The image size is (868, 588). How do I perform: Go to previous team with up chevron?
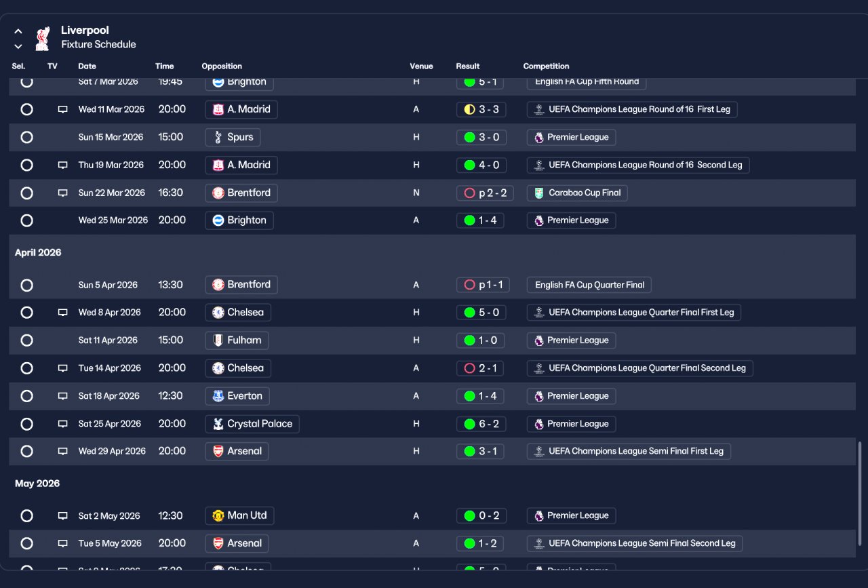pyautogui.click(x=18, y=31)
